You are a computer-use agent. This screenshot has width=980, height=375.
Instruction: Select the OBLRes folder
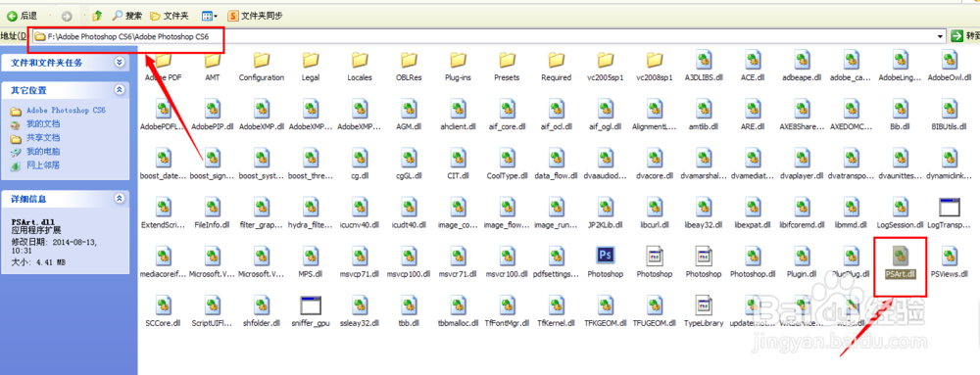408,67
